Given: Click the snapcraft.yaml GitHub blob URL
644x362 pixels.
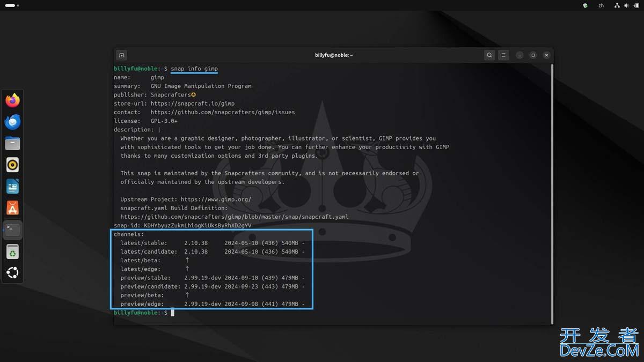Looking at the screenshot, I should pos(235,217).
